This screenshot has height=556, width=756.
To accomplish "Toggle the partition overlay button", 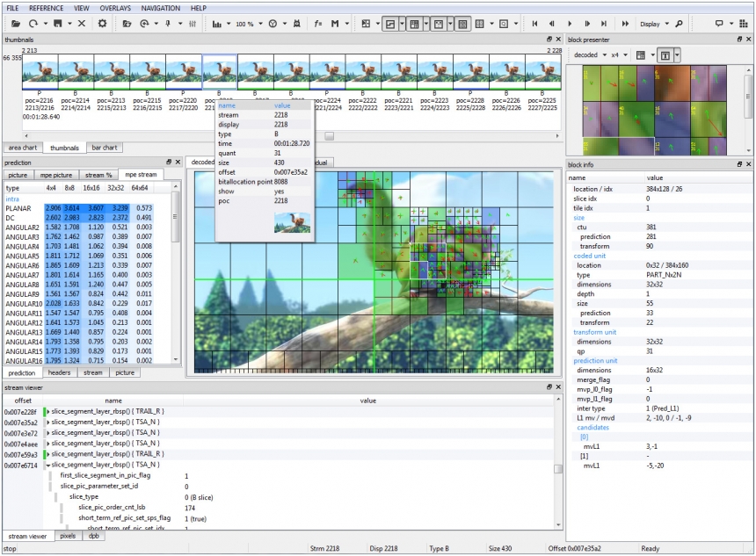I will [x=390, y=24].
